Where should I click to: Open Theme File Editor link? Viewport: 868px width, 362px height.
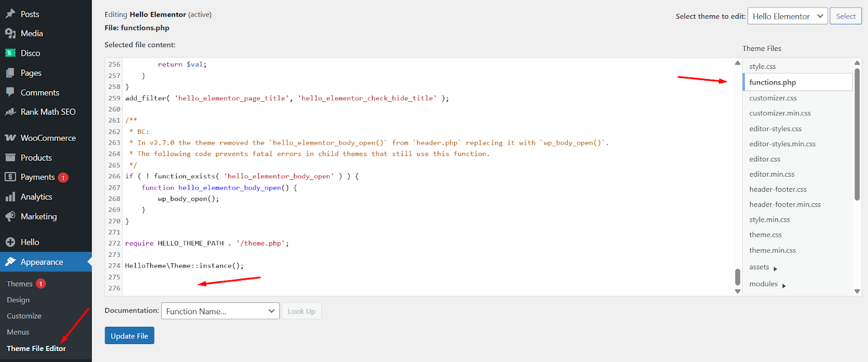(36, 348)
